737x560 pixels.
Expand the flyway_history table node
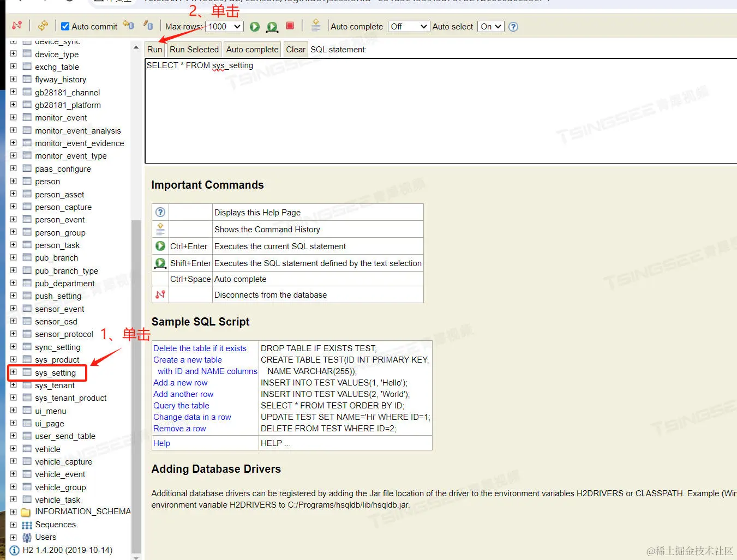(x=14, y=79)
